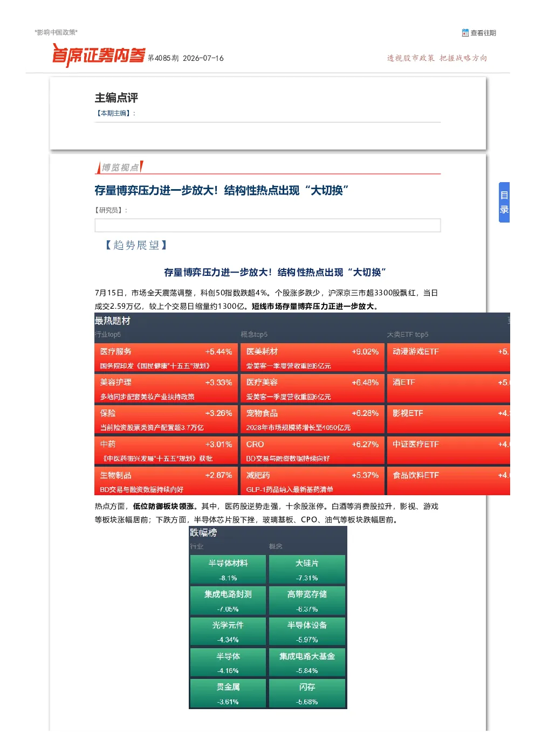
Task: Select the 闪存 tile in 跌幅榜
Action: pos(307,693)
